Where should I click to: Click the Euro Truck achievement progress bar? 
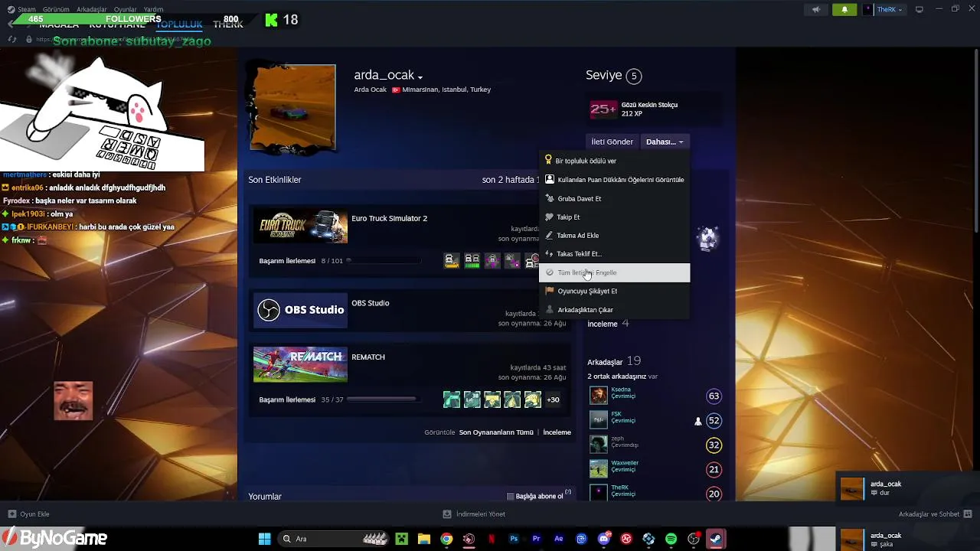pyautogui.click(x=383, y=261)
